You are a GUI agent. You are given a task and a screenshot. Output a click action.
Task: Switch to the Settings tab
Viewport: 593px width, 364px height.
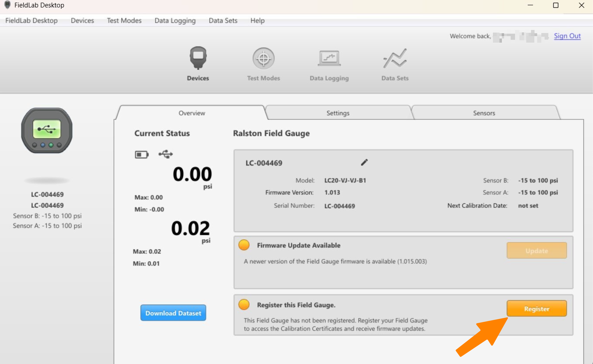pos(338,113)
